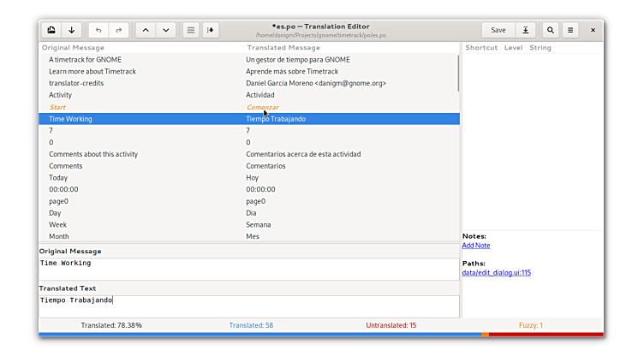Click into the Translated Text field

(x=248, y=306)
